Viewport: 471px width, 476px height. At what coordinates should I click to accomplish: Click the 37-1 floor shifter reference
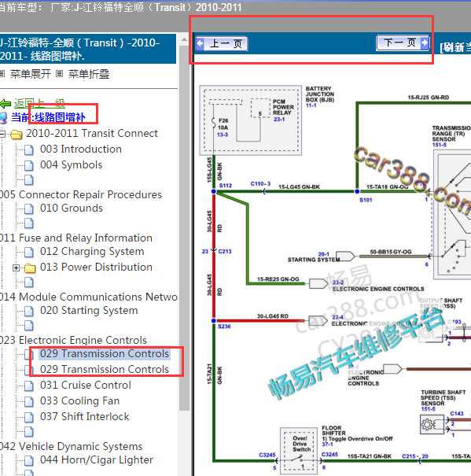(x=327, y=444)
